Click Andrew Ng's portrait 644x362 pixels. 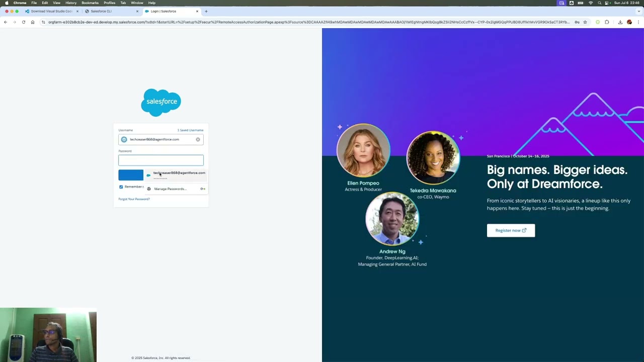click(392, 219)
